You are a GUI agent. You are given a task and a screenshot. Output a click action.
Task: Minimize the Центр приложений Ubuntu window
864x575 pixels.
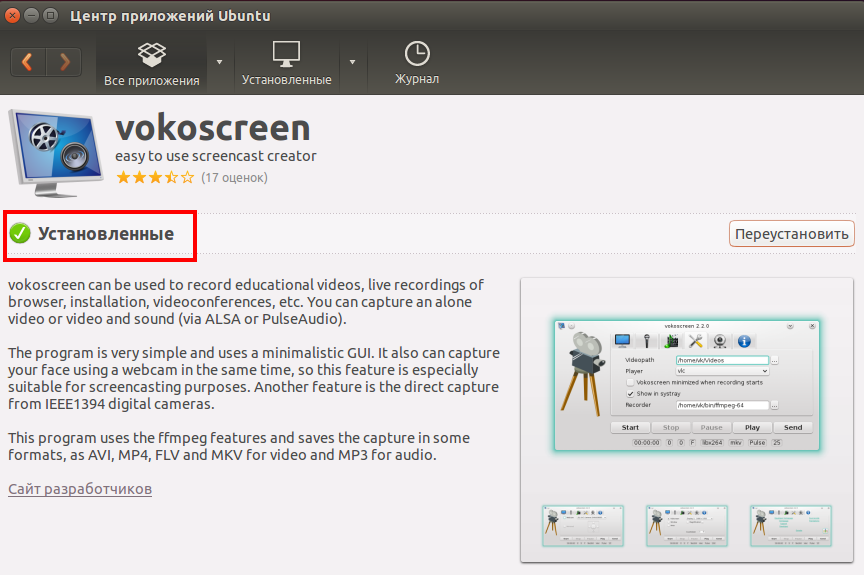click(31, 15)
